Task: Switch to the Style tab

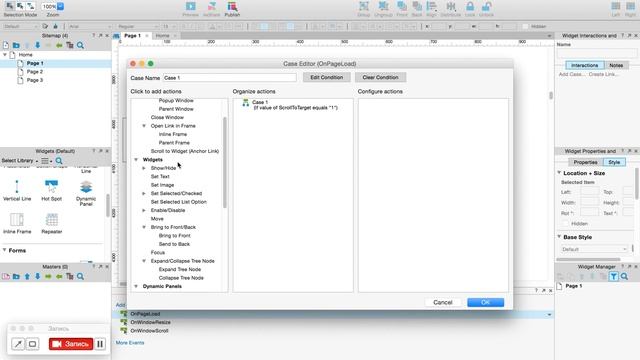Action: point(614,162)
